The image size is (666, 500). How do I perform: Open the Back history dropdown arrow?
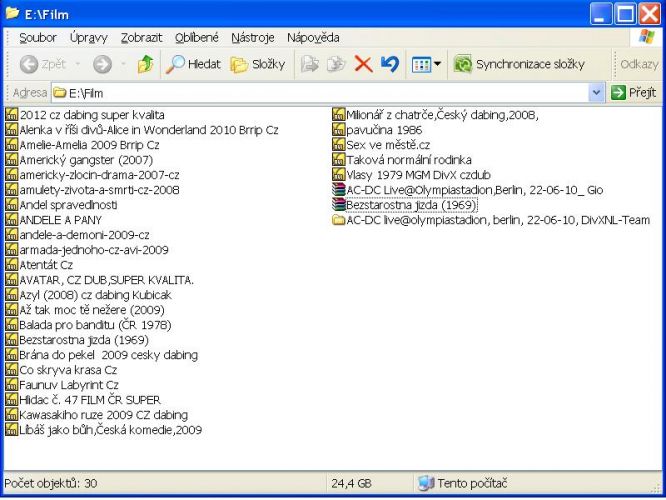[78, 64]
